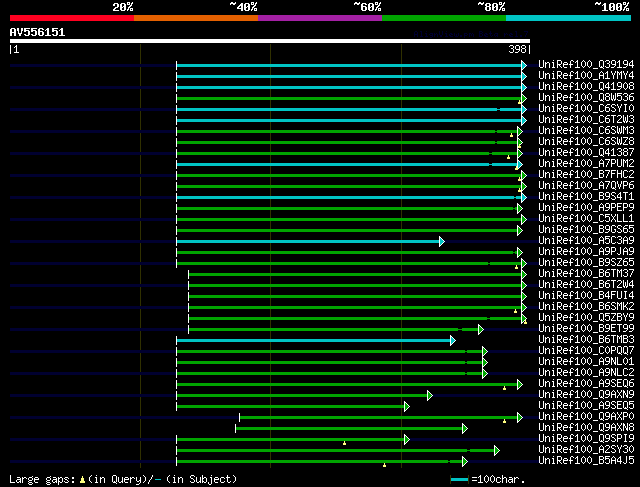Select the UniRef100_B6SMK2 label
This screenshot has width=640, height=487.
click(586, 307)
